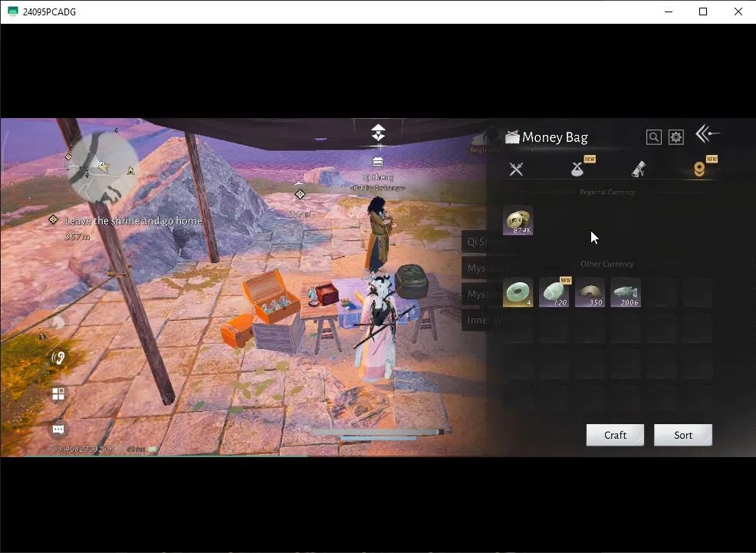Select the shell currency item 350
Screen dimensions: 756x553
click(590, 292)
